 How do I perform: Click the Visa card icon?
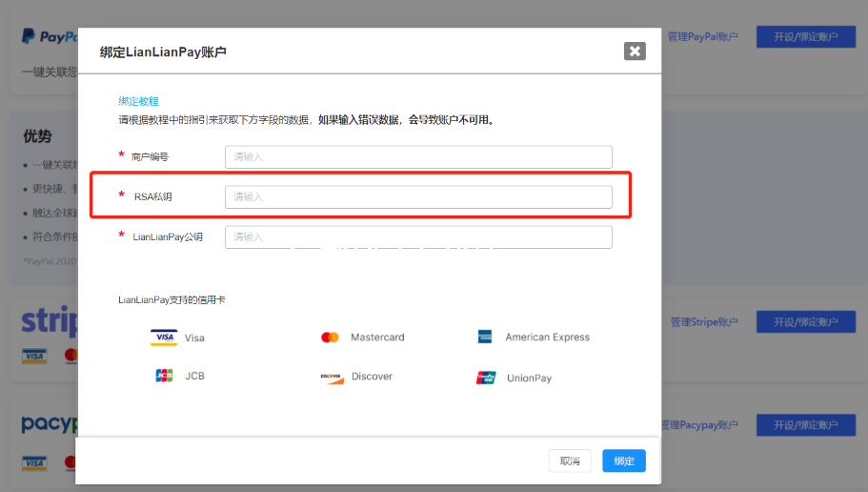(x=164, y=338)
